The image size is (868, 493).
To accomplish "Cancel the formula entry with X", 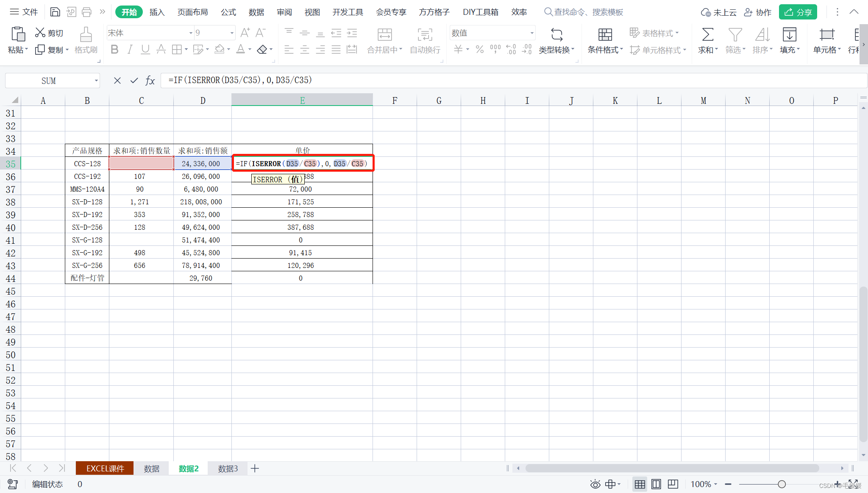I will 117,81.
